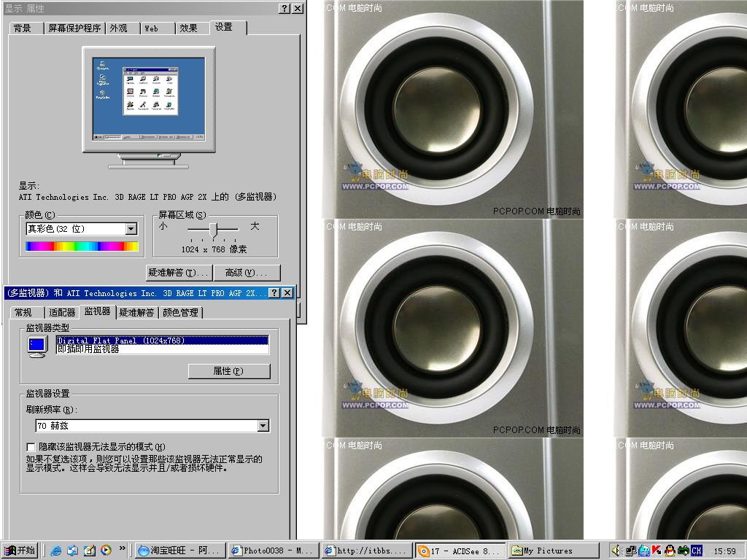Select 即插即用监视器 in monitor list

[88, 349]
